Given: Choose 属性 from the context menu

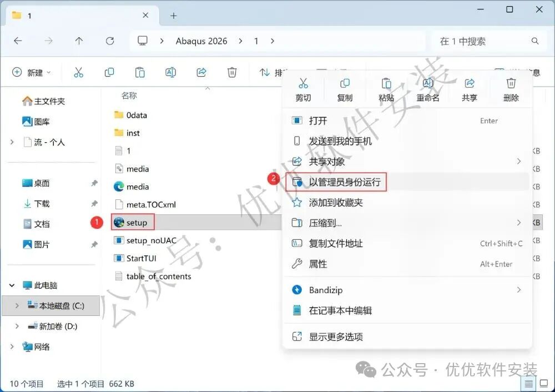Looking at the screenshot, I should (x=407, y=264).
